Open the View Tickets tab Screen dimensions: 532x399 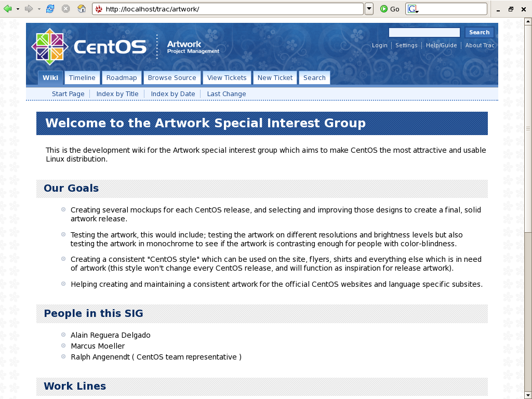pyautogui.click(x=227, y=78)
